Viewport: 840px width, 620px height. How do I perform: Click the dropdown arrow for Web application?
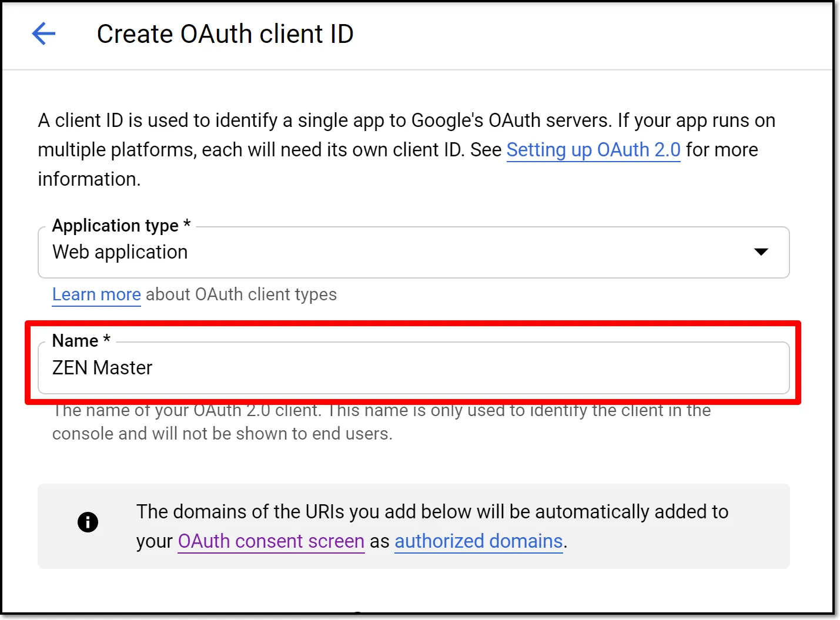(x=761, y=252)
